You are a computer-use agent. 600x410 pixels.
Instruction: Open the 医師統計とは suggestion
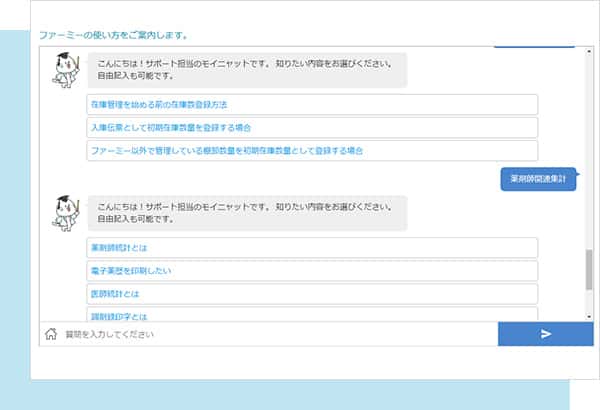point(312,294)
